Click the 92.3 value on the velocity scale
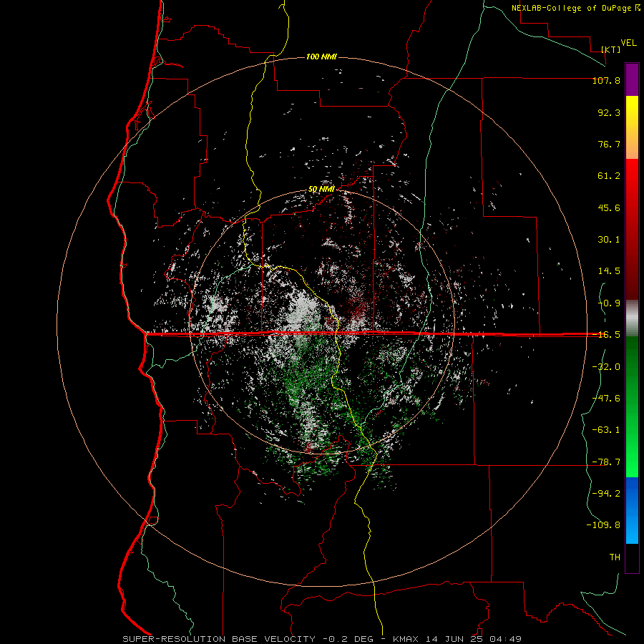Image resolution: width=644 pixels, height=644 pixels. (609, 113)
